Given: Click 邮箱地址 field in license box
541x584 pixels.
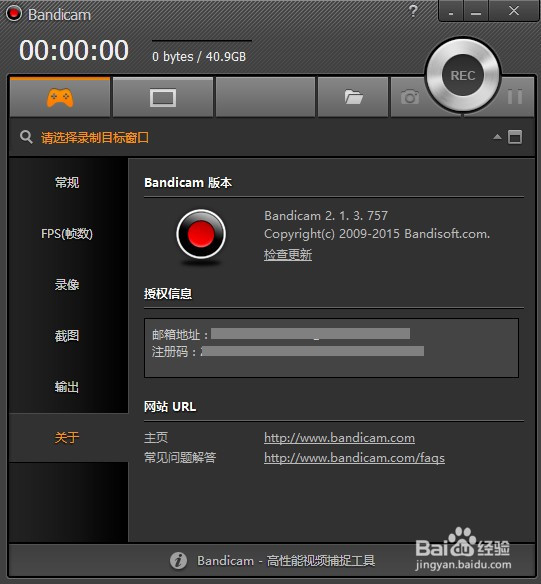Looking at the screenshot, I should coord(281,334).
